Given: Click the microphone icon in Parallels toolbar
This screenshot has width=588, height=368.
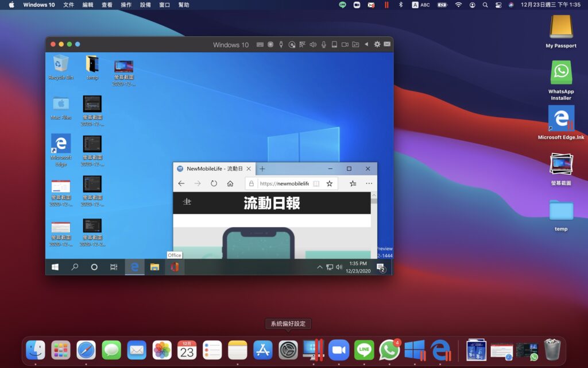Looking at the screenshot, I should [x=324, y=44].
